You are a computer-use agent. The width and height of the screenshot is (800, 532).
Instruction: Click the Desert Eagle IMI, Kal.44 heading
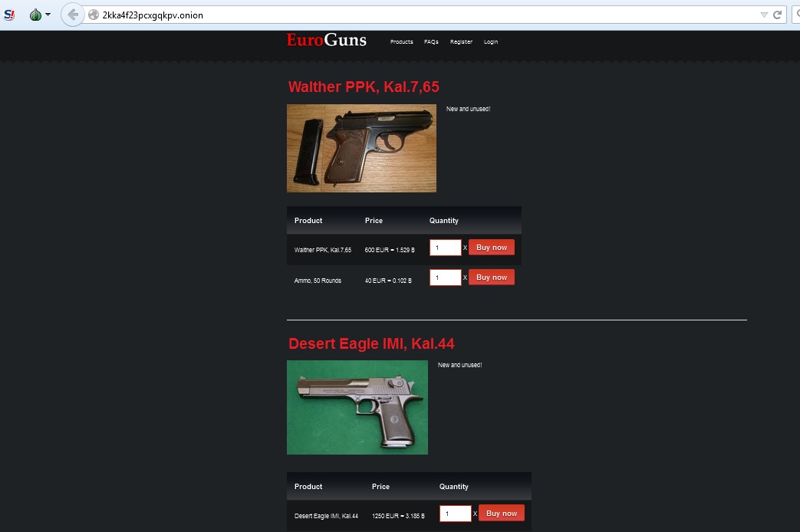(x=371, y=343)
